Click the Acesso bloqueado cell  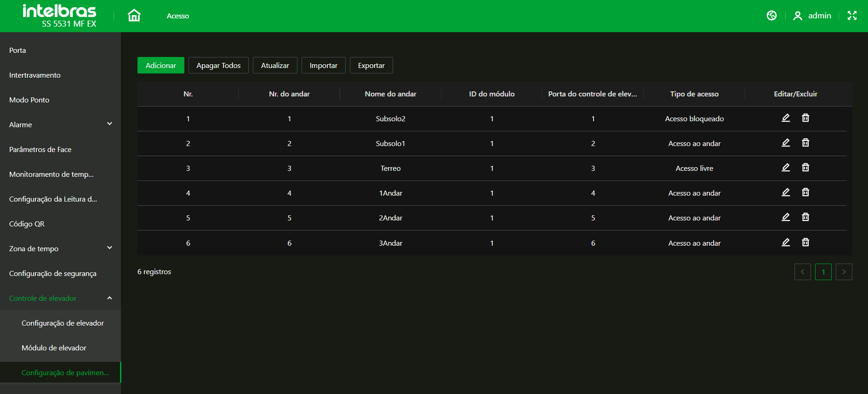[x=694, y=118]
